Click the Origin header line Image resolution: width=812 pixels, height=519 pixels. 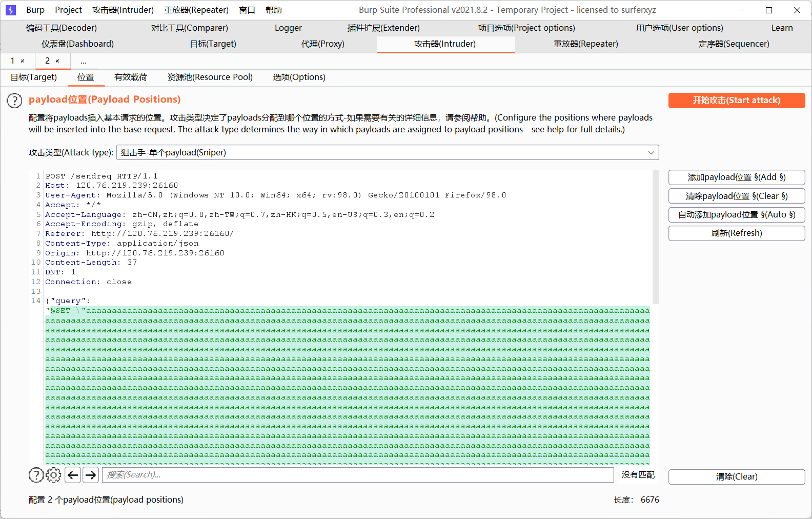pos(135,253)
